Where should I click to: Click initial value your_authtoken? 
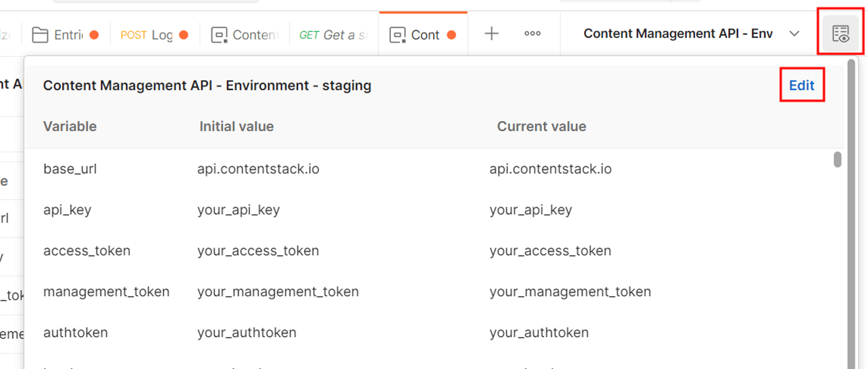(247, 333)
